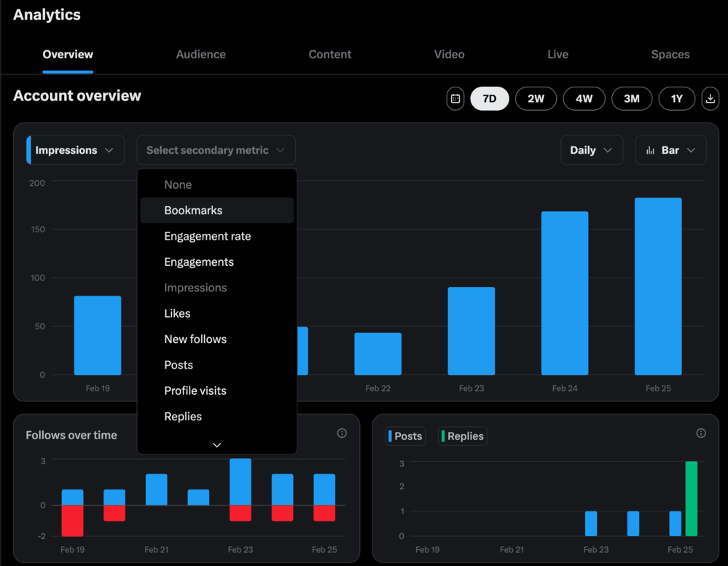Open the calendar date picker icon

click(x=455, y=99)
